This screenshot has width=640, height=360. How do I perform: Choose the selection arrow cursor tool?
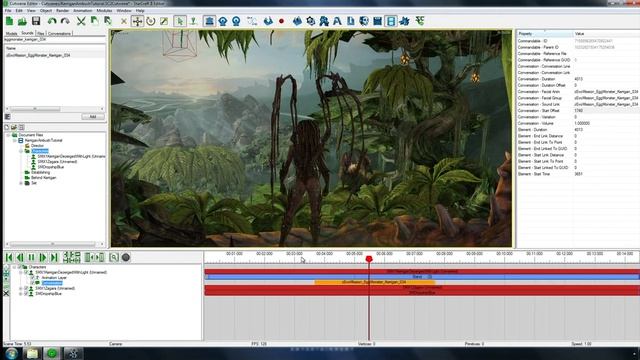[180, 21]
